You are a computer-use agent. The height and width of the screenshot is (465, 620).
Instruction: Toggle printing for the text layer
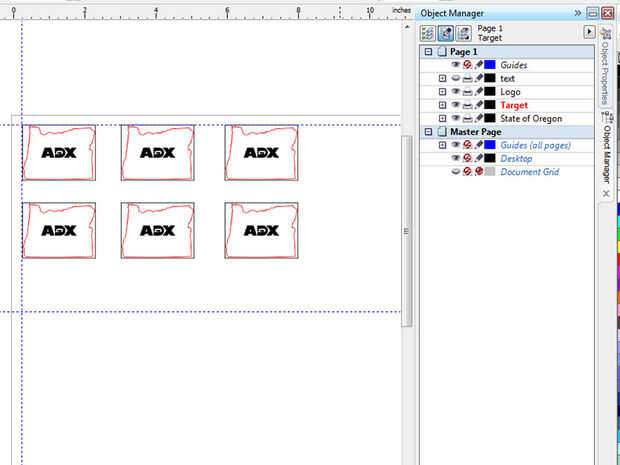[467, 78]
